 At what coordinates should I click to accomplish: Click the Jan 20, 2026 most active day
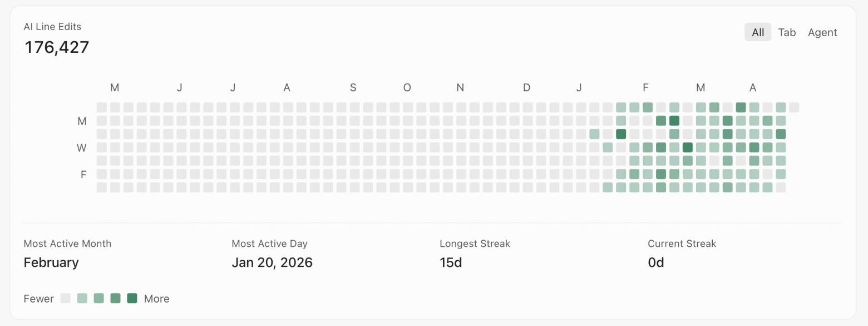click(272, 262)
